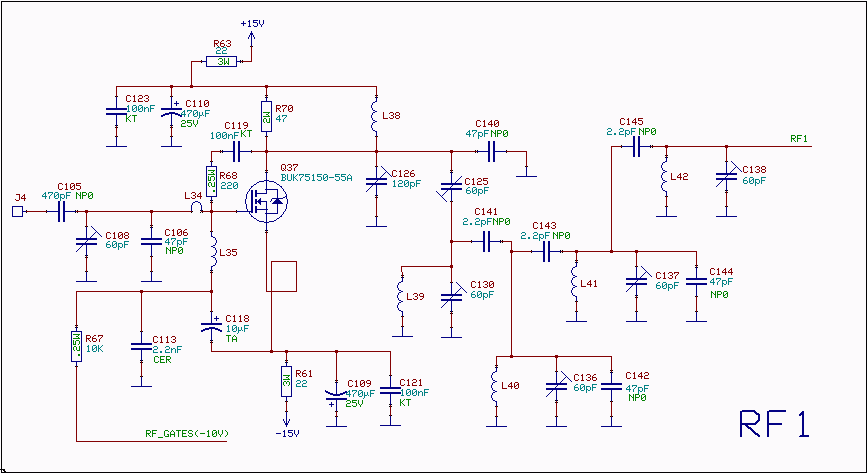Select inductor L42 near RF1 output
The width and height of the screenshot is (867, 473).
(x=666, y=178)
